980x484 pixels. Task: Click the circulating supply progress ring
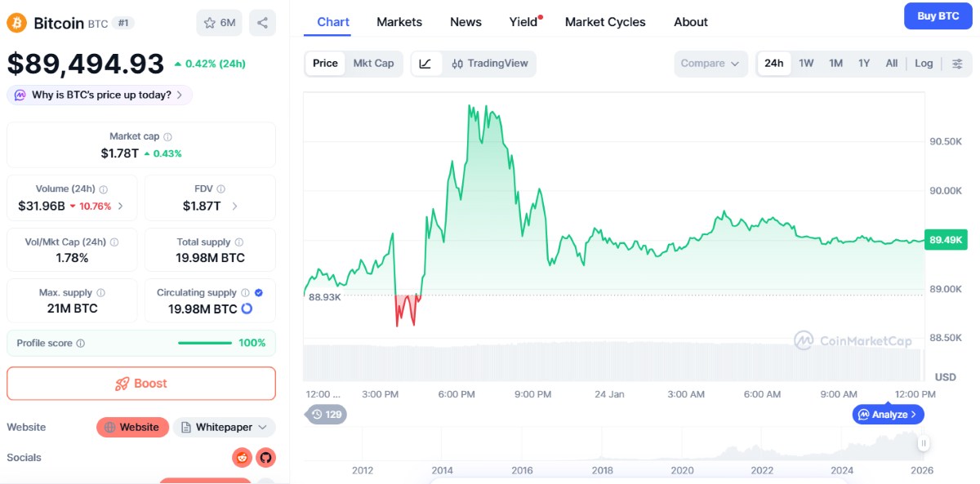tap(247, 309)
